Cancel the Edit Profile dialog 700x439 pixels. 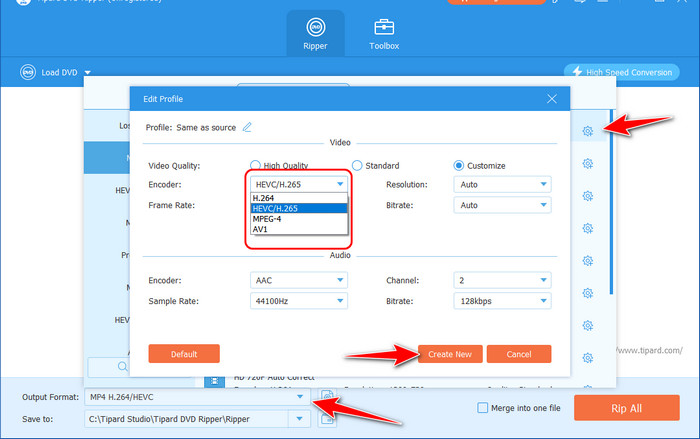coord(519,354)
